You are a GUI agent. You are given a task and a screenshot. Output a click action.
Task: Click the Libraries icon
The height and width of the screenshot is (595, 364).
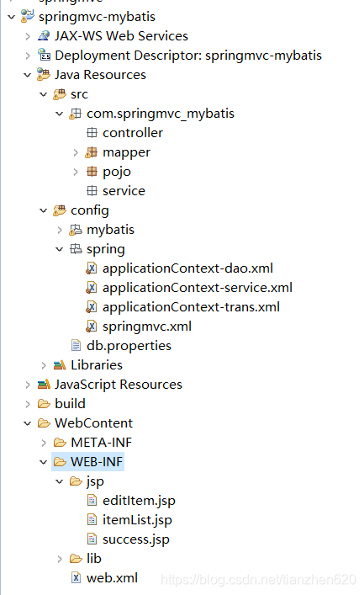[x=60, y=365]
